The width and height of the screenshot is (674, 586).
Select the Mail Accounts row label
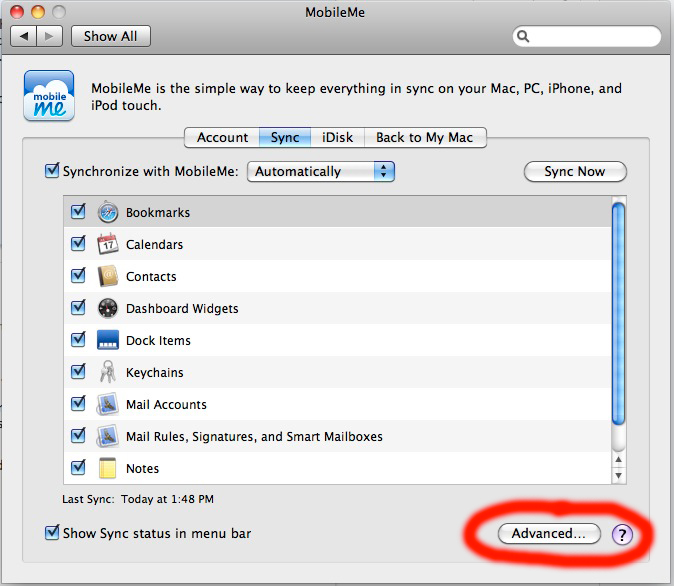click(x=166, y=405)
